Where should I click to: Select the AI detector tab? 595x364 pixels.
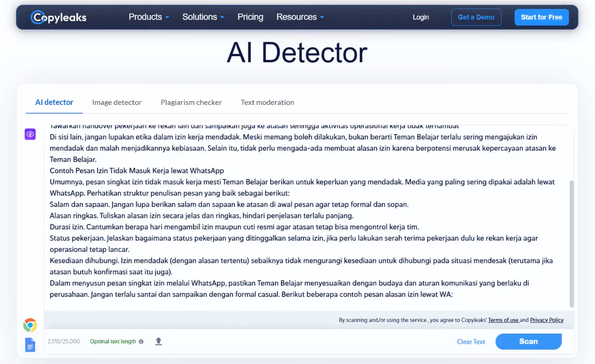pos(54,102)
